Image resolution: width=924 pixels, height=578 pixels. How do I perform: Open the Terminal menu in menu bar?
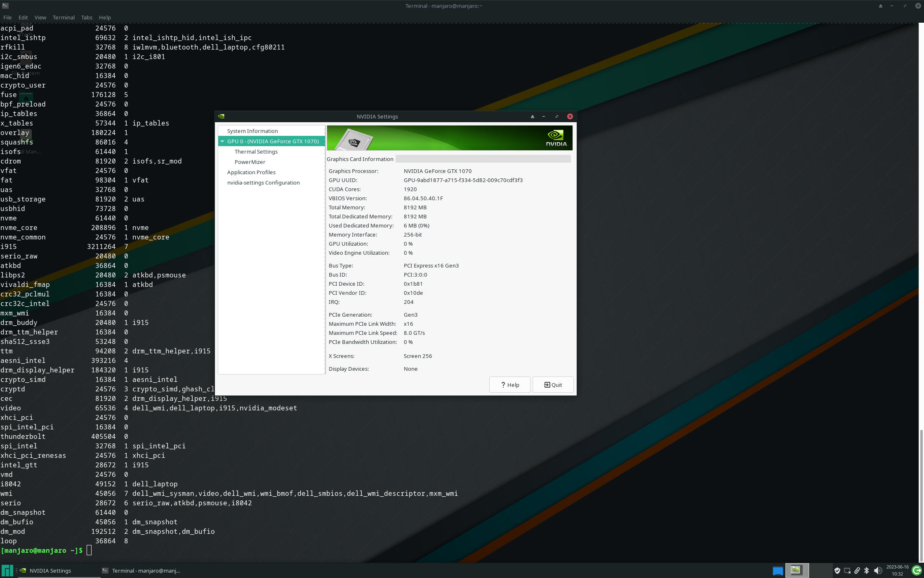(64, 17)
